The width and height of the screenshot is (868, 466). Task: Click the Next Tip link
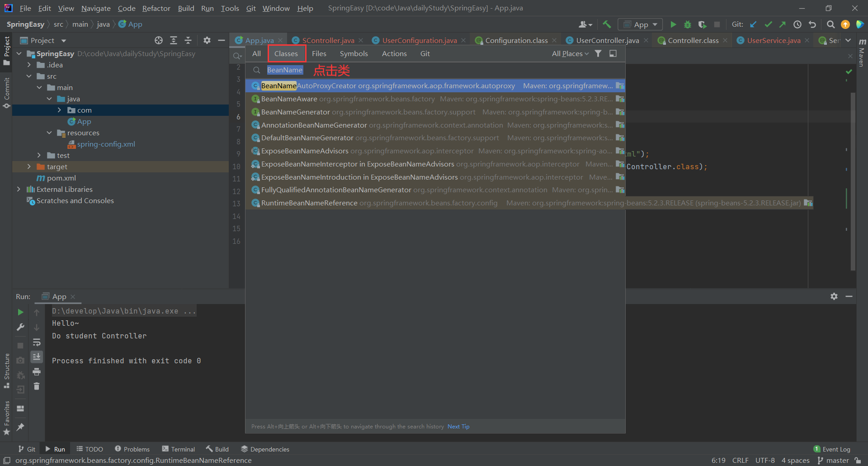pyautogui.click(x=458, y=427)
